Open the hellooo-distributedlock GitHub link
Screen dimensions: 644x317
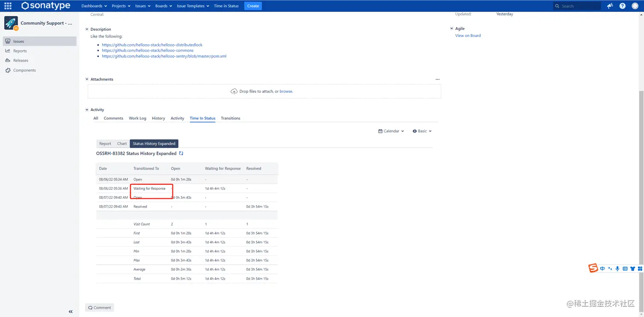152,45
